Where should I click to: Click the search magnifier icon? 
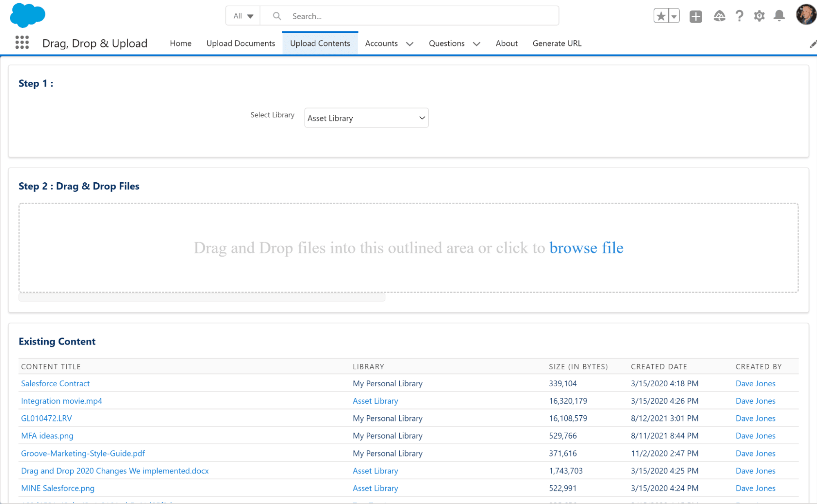click(x=277, y=16)
